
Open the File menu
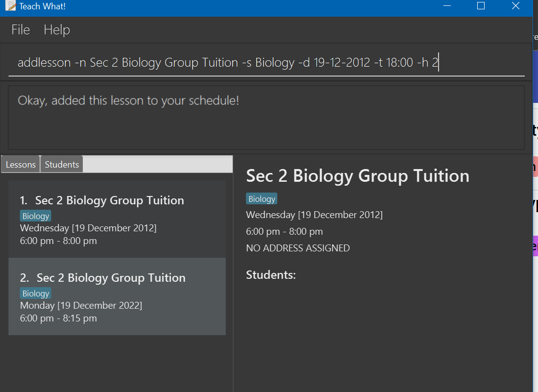point(21,30)
